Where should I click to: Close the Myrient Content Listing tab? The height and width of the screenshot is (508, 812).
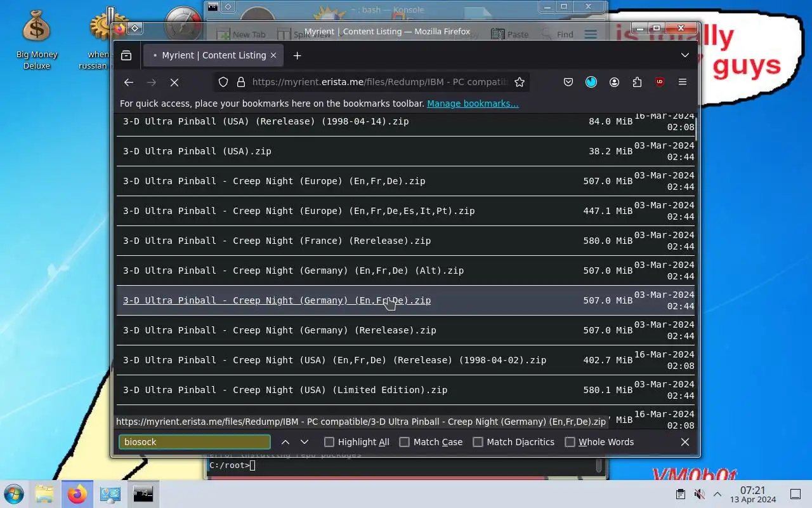pos(273,55)
